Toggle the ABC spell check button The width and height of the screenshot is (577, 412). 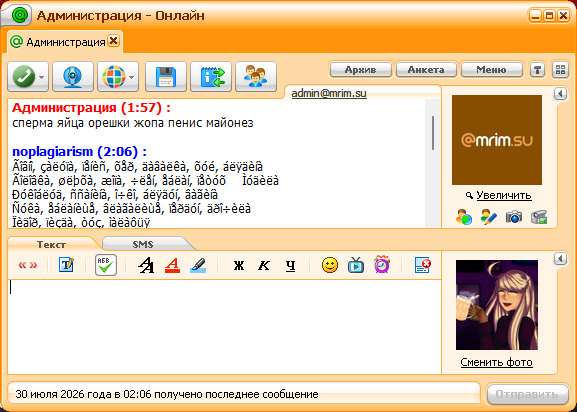point(106,265)
